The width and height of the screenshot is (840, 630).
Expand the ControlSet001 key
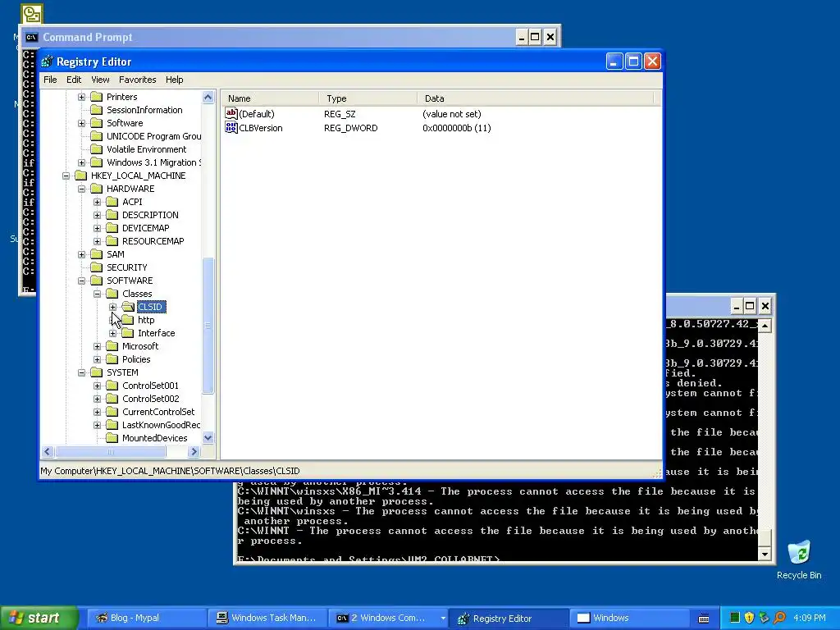[97, 386]
